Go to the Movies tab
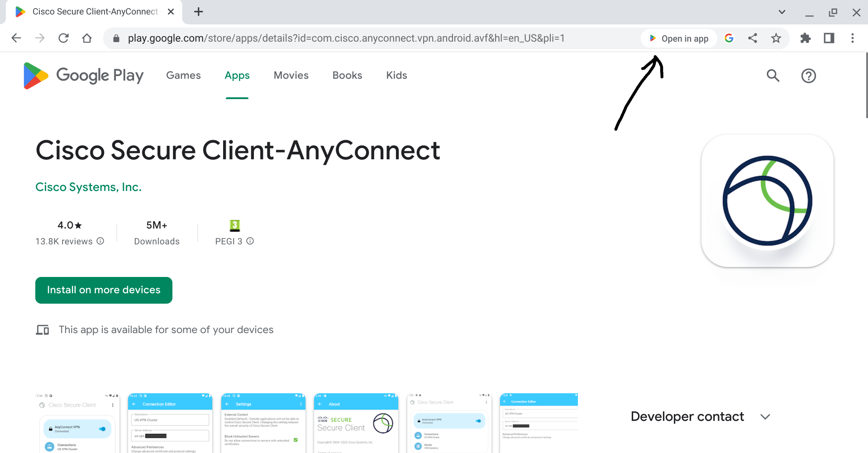The image size is (868, 453). (x=291, y=75)
